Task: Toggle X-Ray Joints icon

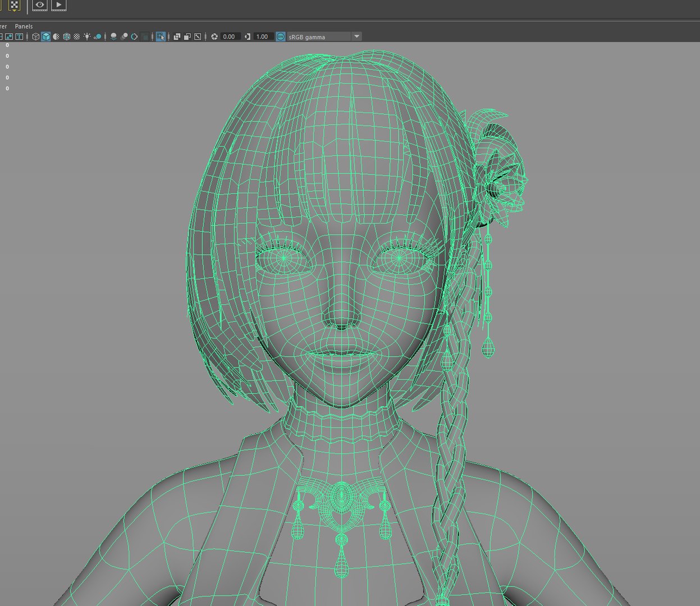Action: (x=198, y=36)
